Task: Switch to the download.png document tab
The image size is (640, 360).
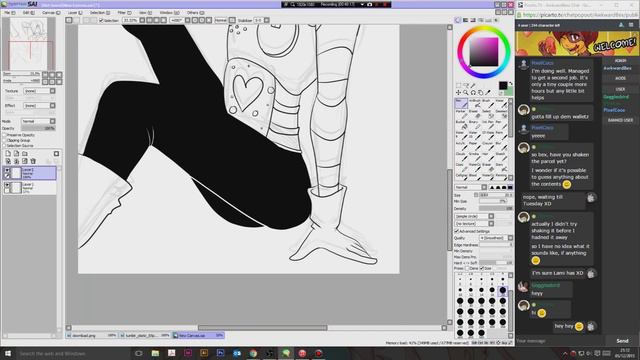Action: point(92,336)
